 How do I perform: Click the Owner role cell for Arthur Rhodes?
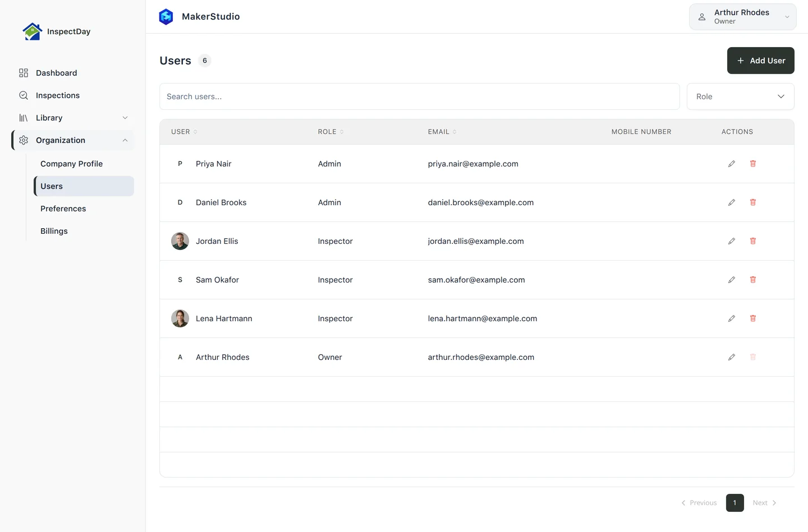click(330, 357)
